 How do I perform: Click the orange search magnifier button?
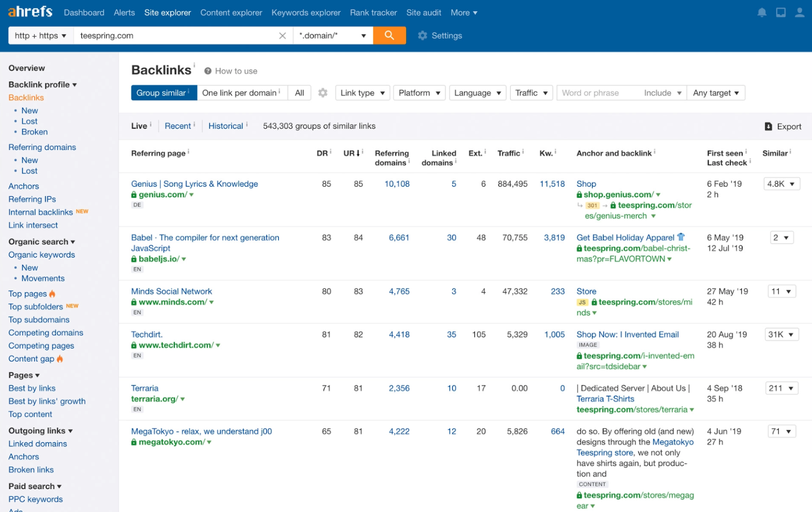[x=389, y=36]
